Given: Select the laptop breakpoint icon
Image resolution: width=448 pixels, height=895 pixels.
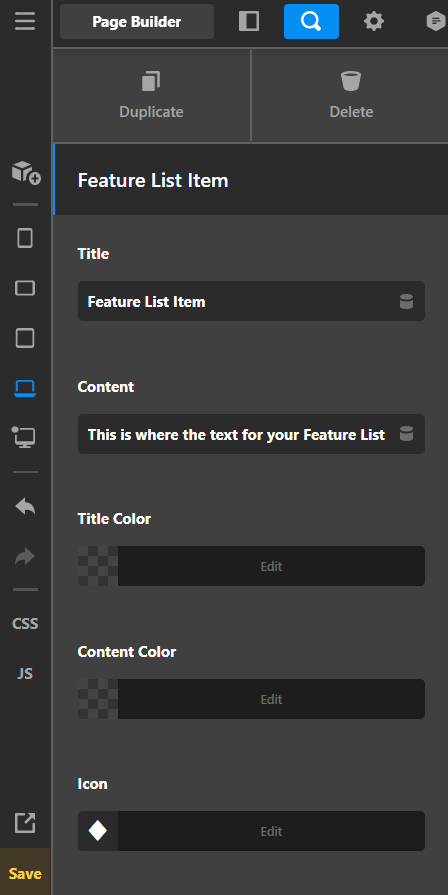Looking at the screenshot, I should pyautogui.click(x=25, y=388).
